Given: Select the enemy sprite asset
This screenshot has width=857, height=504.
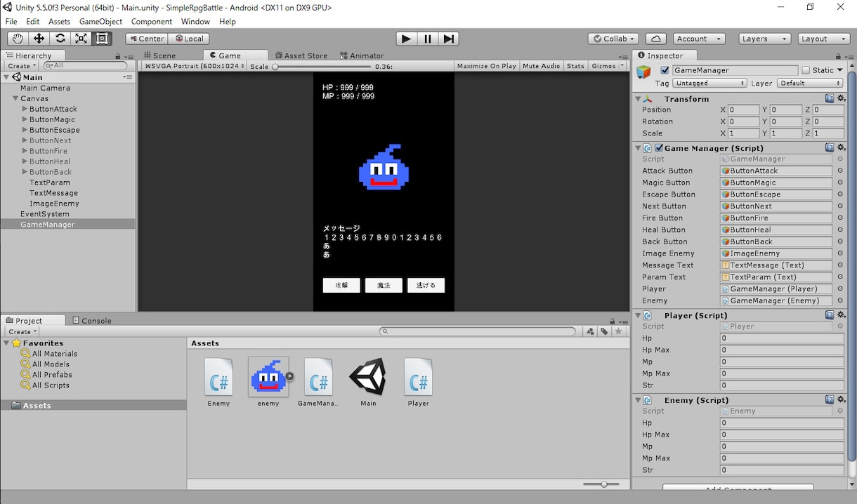Looking at the screenshot, I should click(x=268, y=382).
